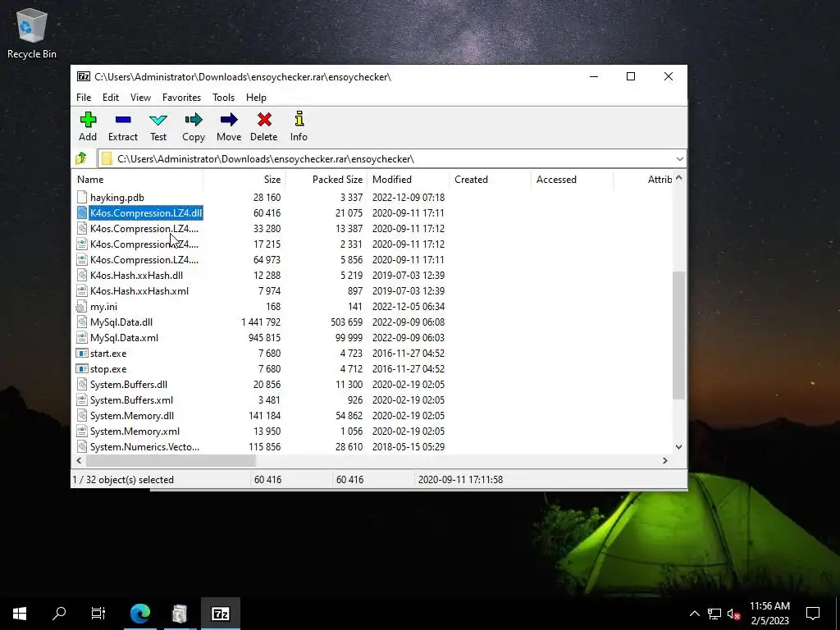Select the K4os.Hash.xxHash.xml file

139,291
